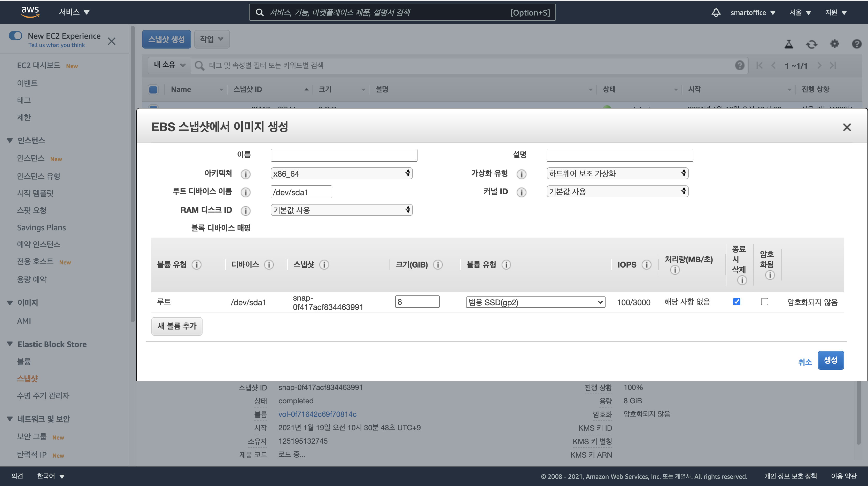This screenshot has height=486, width=868.
Task: Click the refresh icon in toolbar
Action: pos(811,44)
